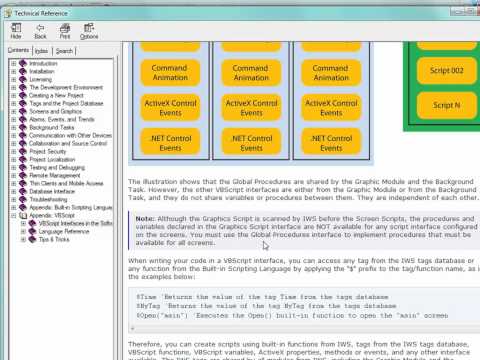
Task: Select Alarms, Events, and Trends topic
Action: (62, 119)
